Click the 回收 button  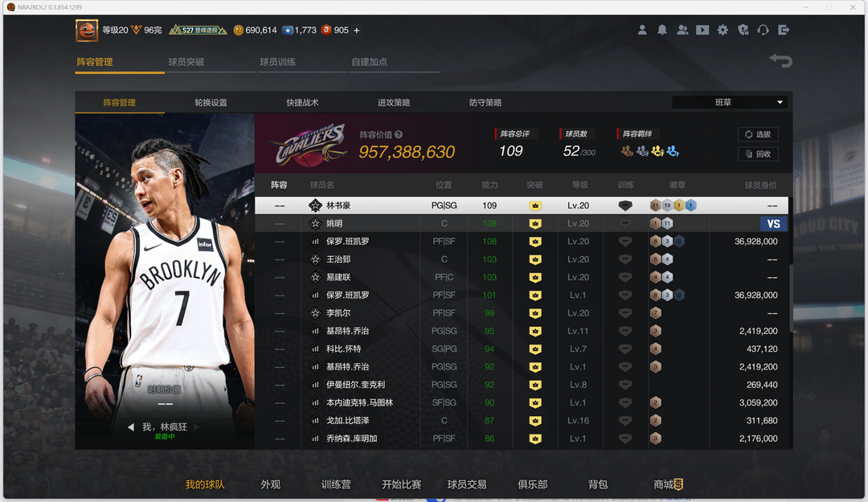758,154
